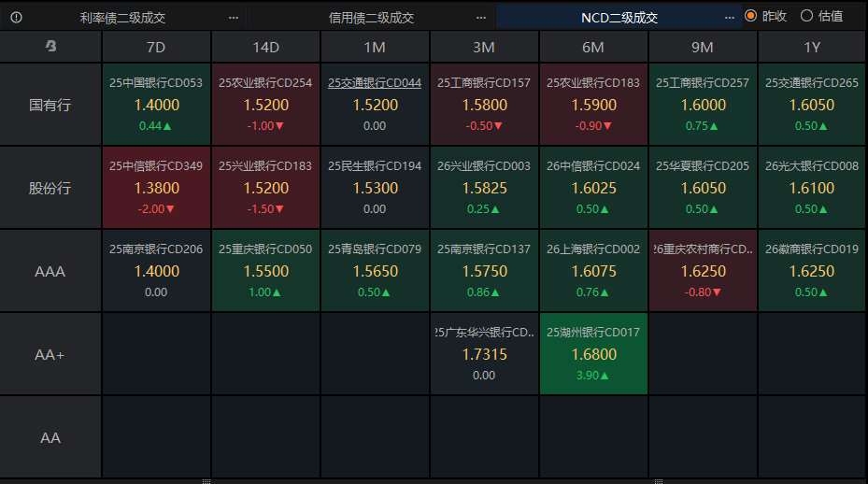Click the 1Y column header
The image size is (868, 484).
pos(812,47)
